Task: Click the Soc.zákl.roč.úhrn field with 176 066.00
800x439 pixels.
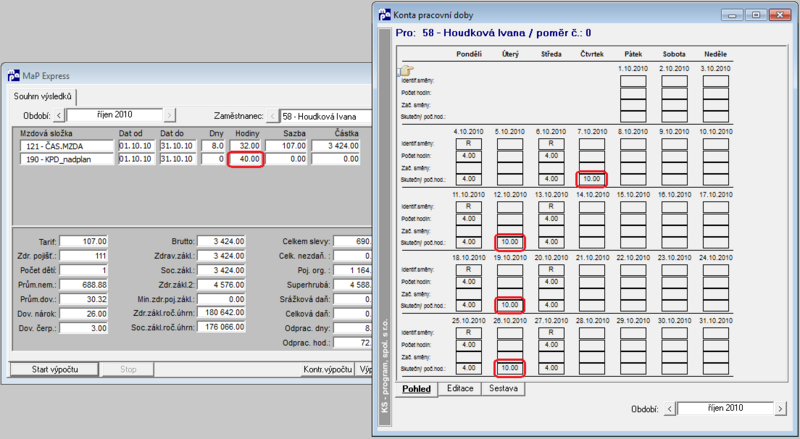Action: tap(221, 327)
